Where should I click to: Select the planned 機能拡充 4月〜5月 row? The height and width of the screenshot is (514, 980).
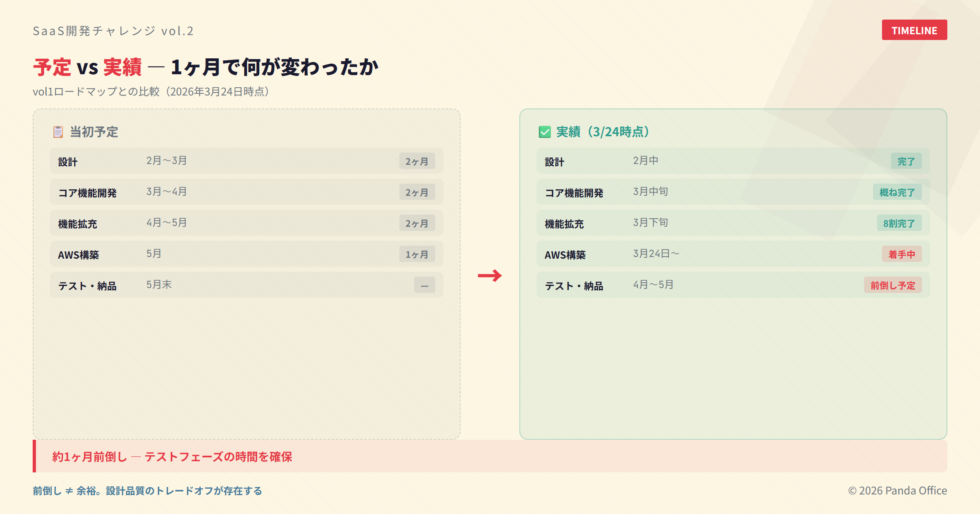(246, 223)
